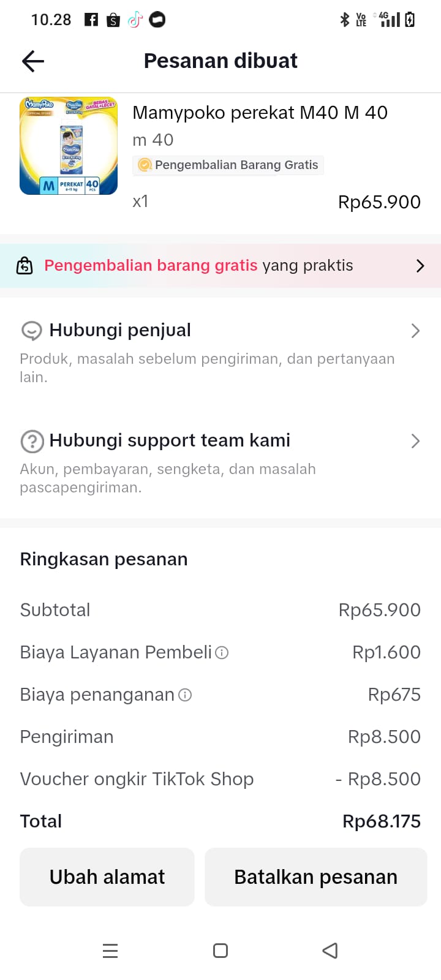Tap the Biaya Layanan Pembeli info icon

(x=222, y=653)
